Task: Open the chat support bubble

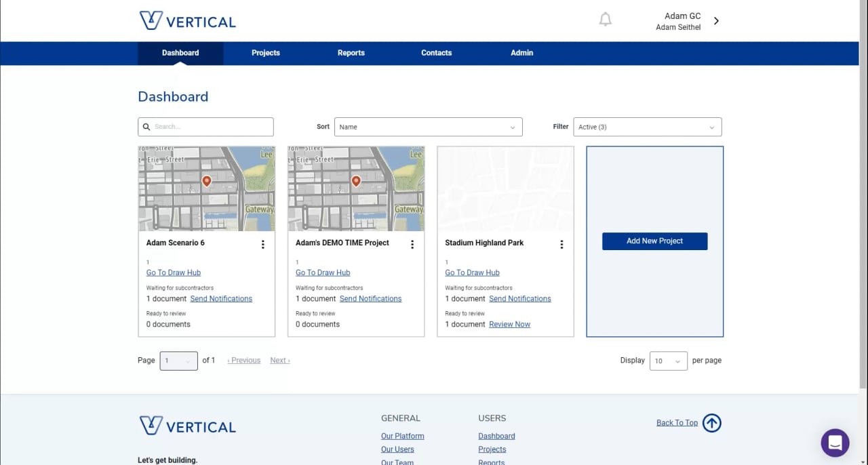Action: click(835, 443)
